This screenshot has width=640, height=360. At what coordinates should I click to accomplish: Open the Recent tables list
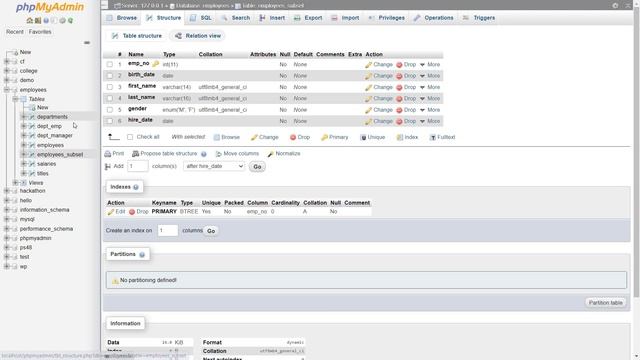click(x=15, y=32)
